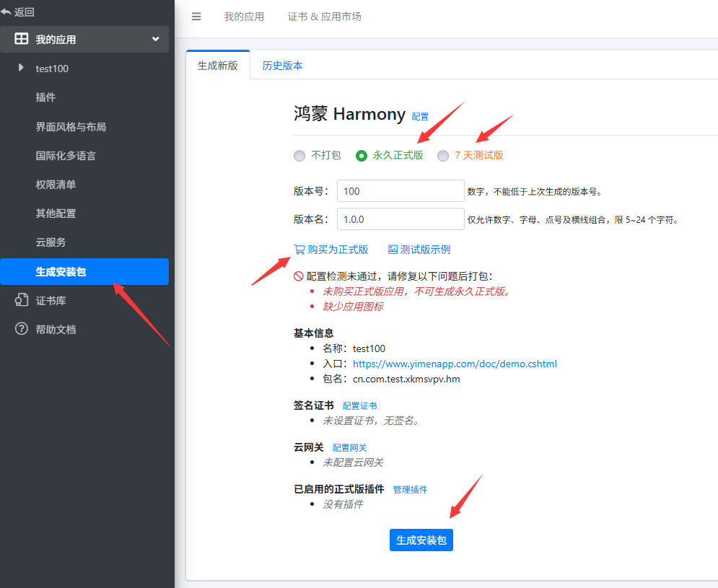Click the 购买为正式版 link
This screenshot has height=588, width=718.
click(338, 250)
